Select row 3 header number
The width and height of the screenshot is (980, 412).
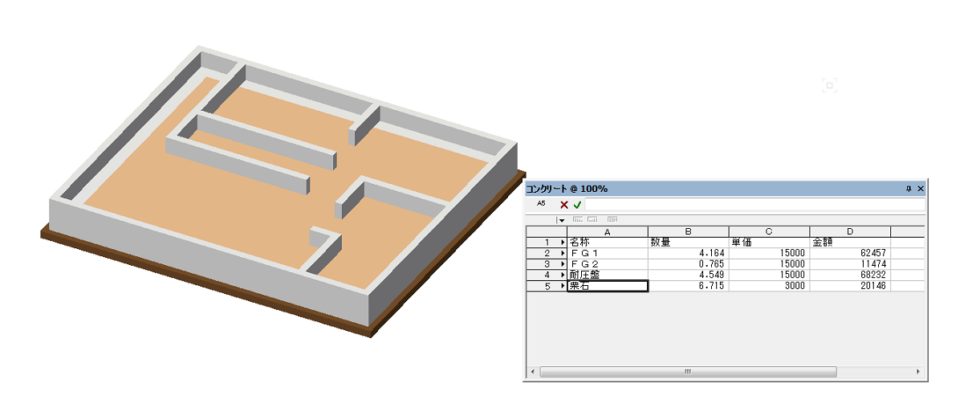(x=546, y=263)
